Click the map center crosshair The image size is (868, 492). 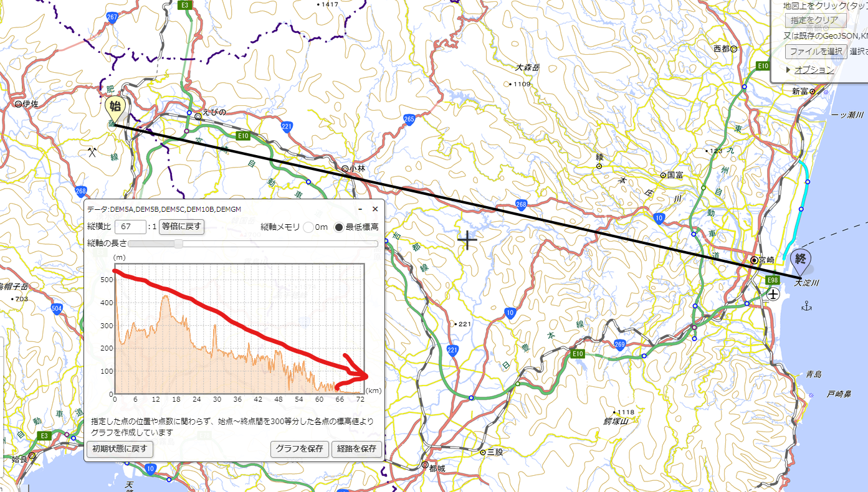click(x=467, y=240)
